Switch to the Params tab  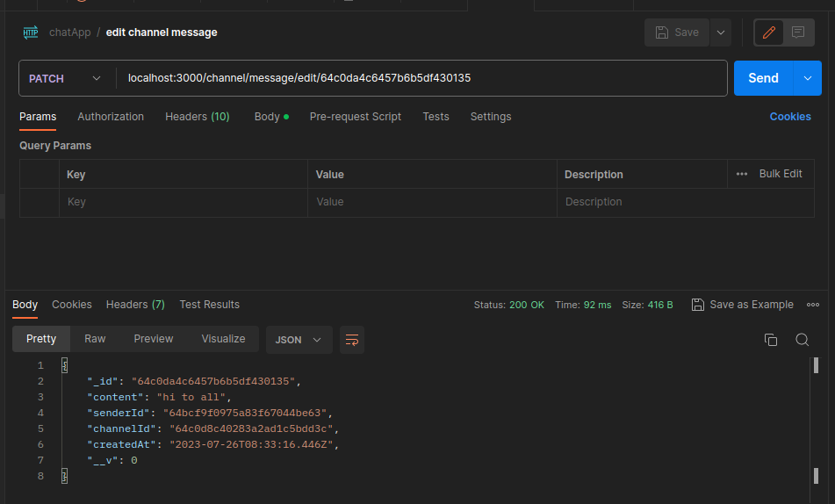(x=38, y=117)
